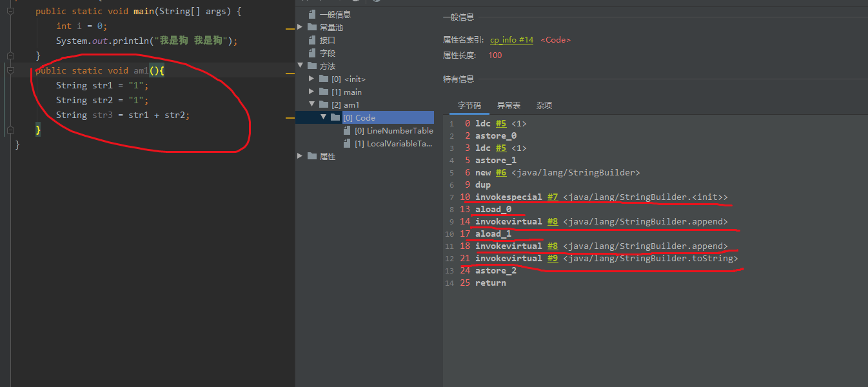This screenshot has width=868, height=387.
Task: Click the file icon beside 一般信息 in the tree
Action: pyautogui.click(x=313, y=14)
